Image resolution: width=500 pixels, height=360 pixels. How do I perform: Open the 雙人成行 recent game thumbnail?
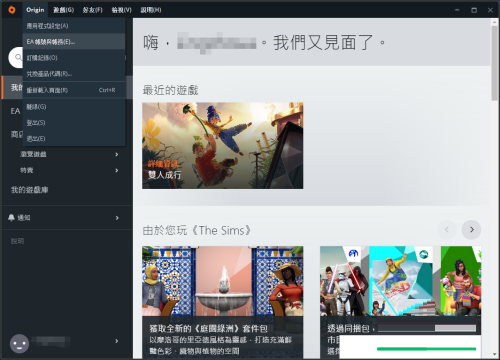click(223, 146)
